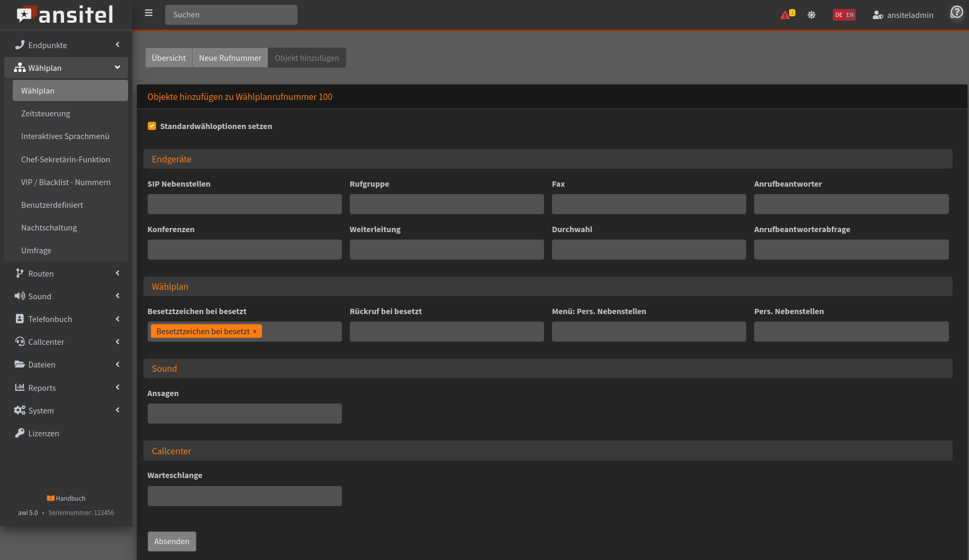
Task: Switch language to DE
Action: click(839, 15)
